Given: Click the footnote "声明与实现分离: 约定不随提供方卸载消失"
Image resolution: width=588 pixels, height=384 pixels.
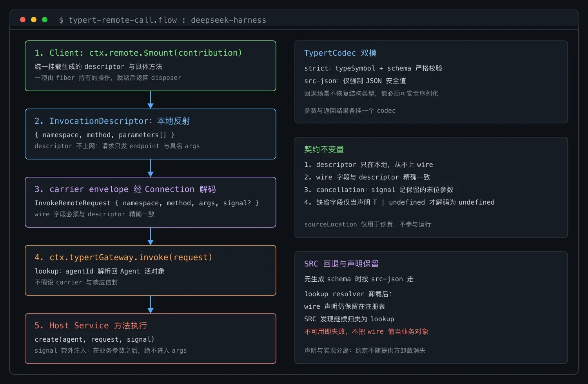Looking at the screenshot, I should [x=365, y=350].
